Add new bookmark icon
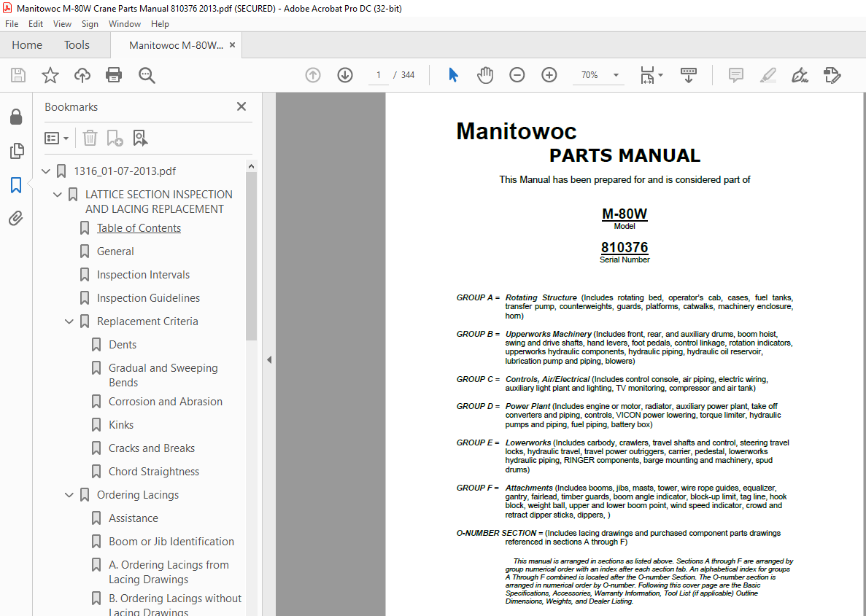 click(x=115, y=138)
